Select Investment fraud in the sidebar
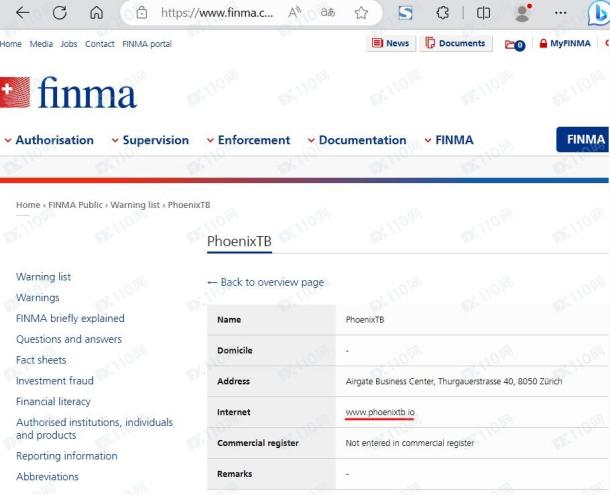Screen dimensions: 610x495 55,381
